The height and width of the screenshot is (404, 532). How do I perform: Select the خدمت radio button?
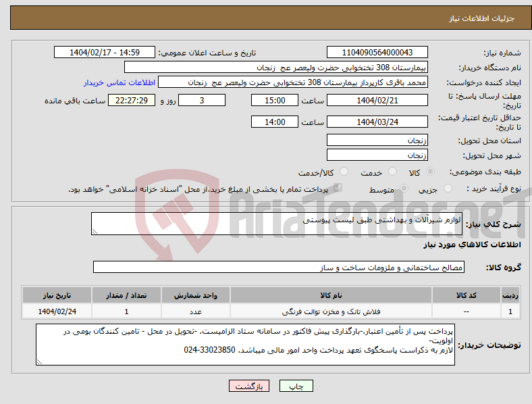click(x=392, y=172)
